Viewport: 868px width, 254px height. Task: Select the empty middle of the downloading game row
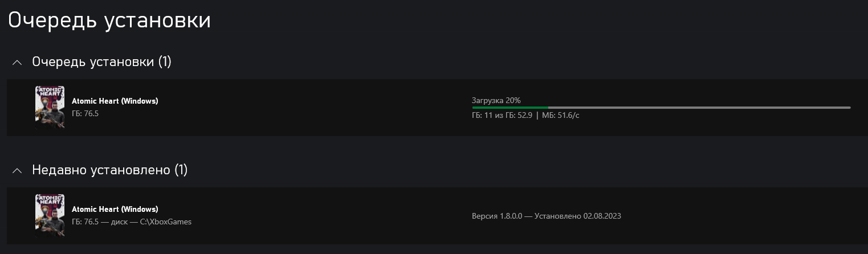pyautogui.click(x=313, y=107)
